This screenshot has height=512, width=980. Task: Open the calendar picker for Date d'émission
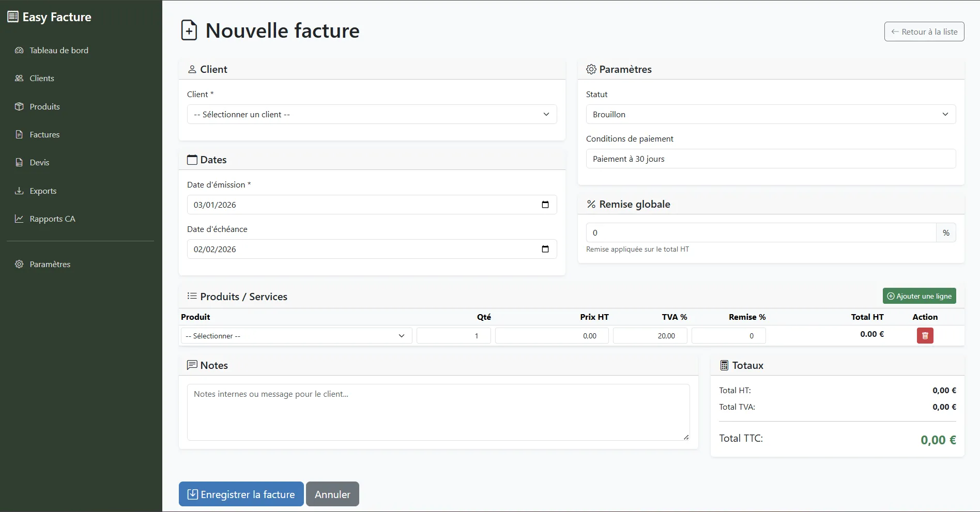pos(545,205)
